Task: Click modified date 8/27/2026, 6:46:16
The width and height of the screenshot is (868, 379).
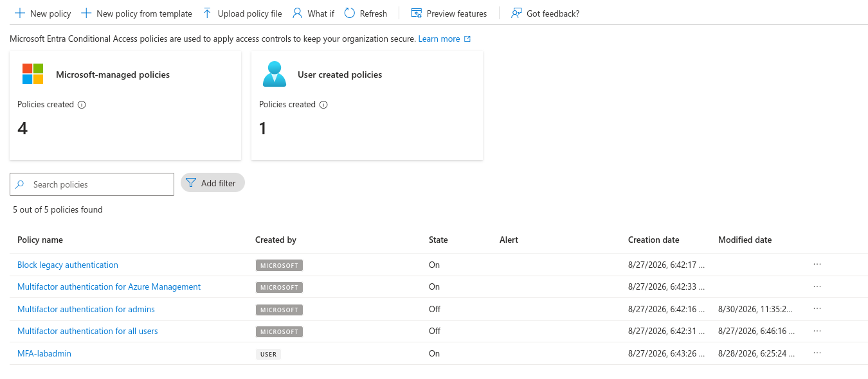Action: tap(756, 331)
